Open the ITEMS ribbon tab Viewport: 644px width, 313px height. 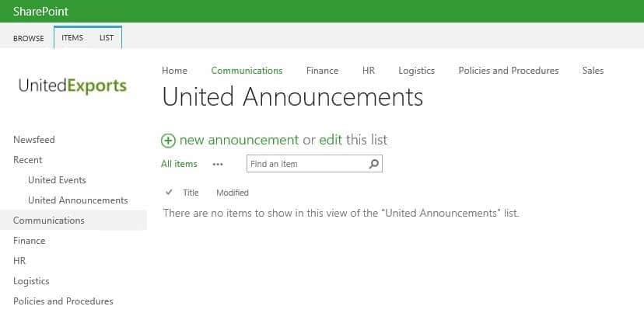pos(72,38)
